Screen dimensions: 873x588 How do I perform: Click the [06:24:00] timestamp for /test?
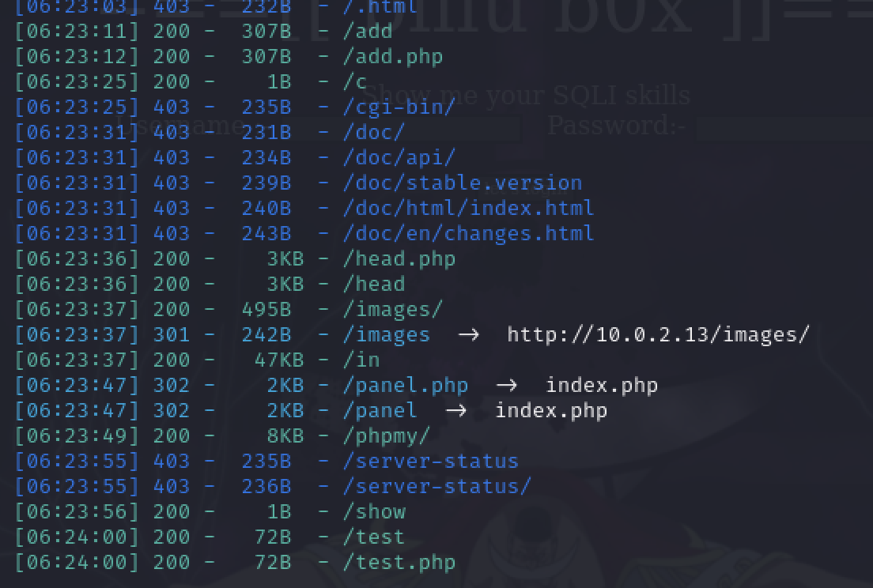point(77,537)
